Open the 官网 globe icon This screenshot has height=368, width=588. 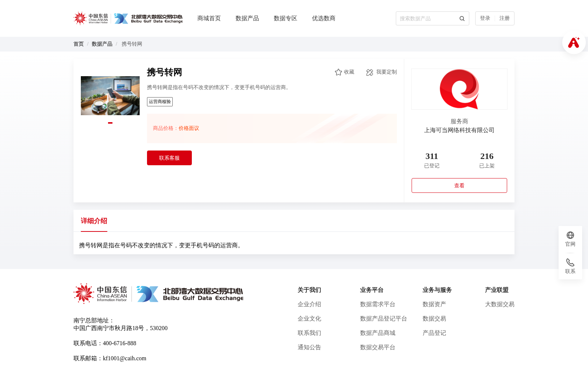570,235
